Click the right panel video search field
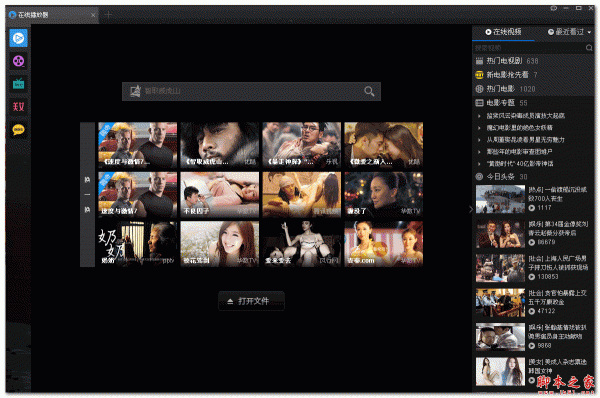600x398 pixels. tap(529, 48)
